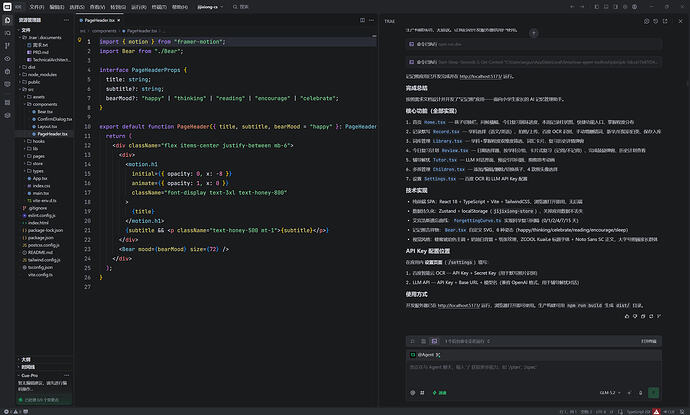Click the copy response icon

[643, 316]
